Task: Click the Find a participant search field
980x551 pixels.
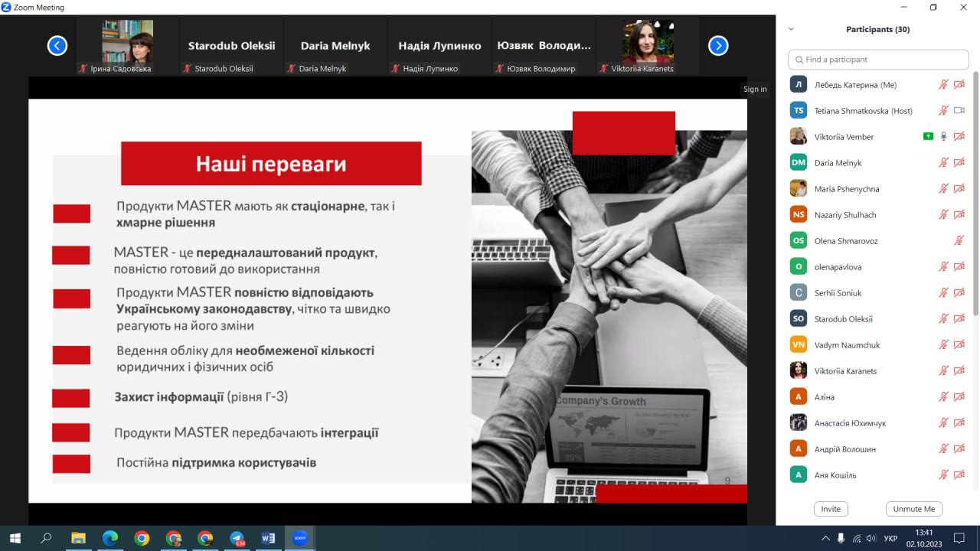Action: [877, 59]
